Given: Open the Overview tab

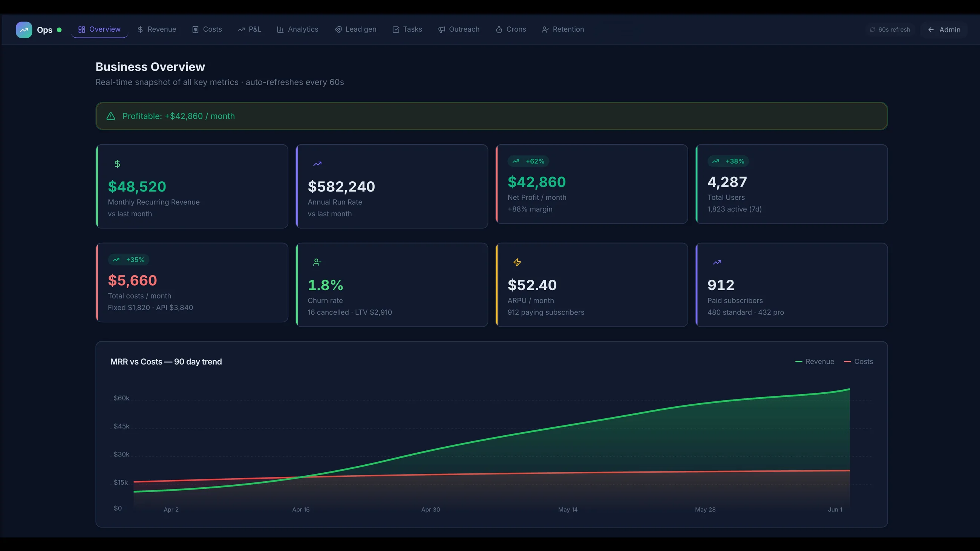Looking at the screenshot, I should 99,29.
